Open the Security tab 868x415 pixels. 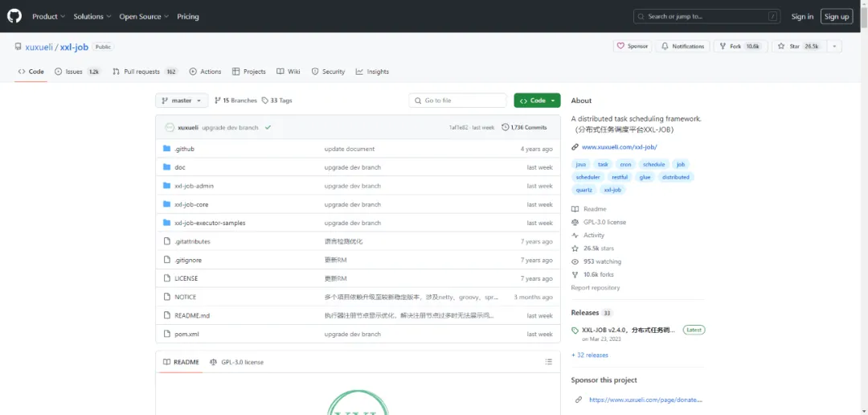click(328, 72)
